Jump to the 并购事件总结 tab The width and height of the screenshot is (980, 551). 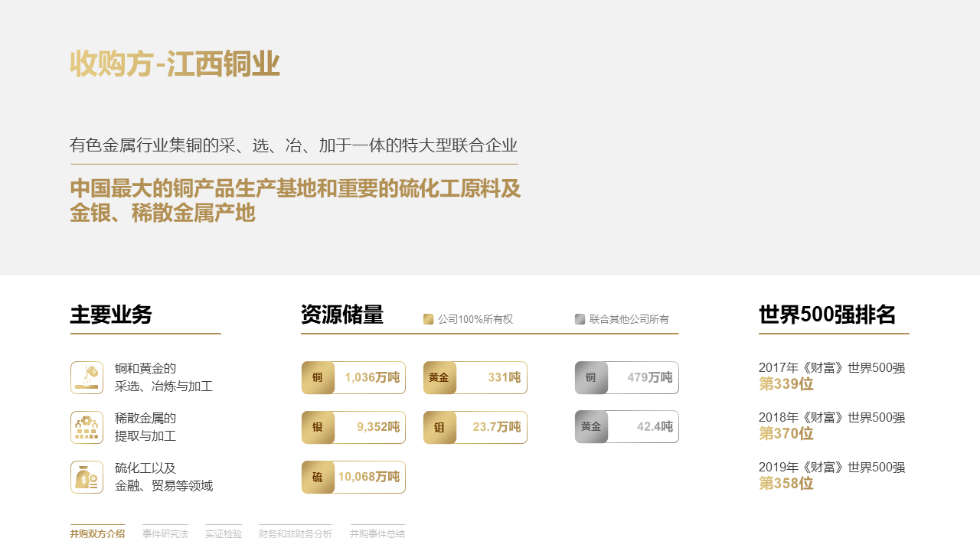(x=377, y=533)
